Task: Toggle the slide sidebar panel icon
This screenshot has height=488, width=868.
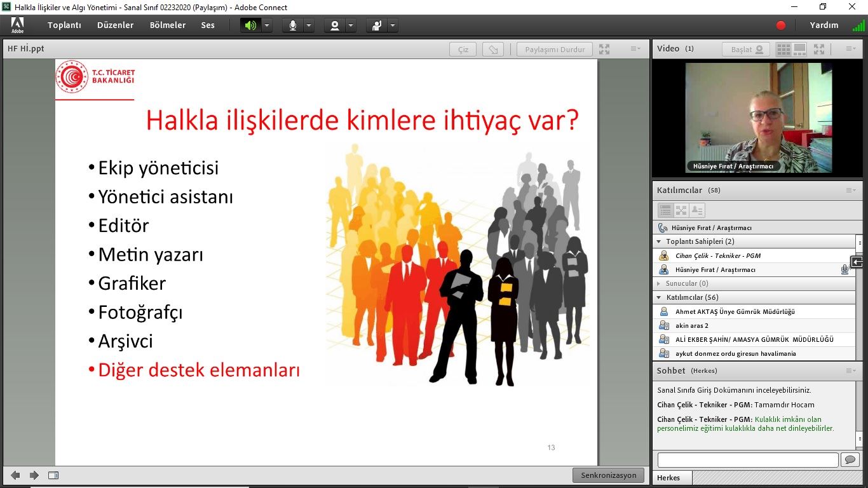Action: [x=53, y=475]
